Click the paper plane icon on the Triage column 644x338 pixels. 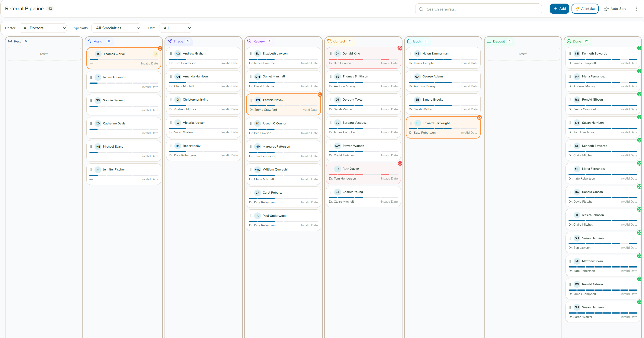(x=170, y=41)
